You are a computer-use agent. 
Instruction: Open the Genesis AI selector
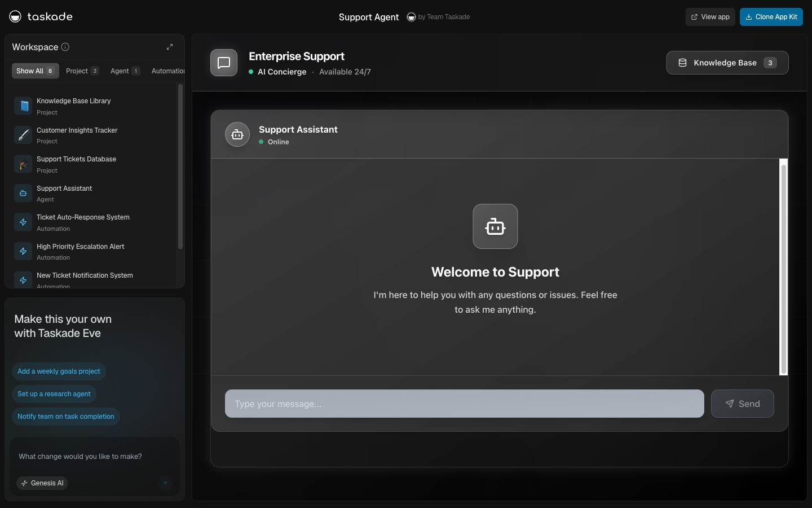(42, 483)
